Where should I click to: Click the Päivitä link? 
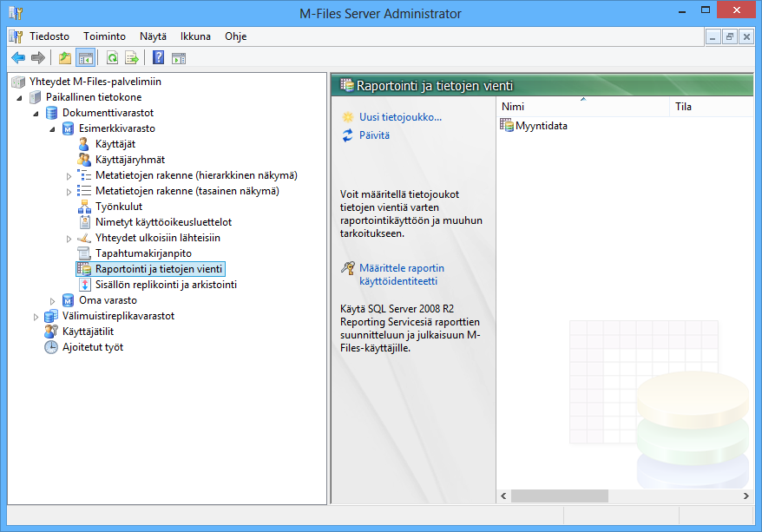pyautogui.click(x=374, y=135)
